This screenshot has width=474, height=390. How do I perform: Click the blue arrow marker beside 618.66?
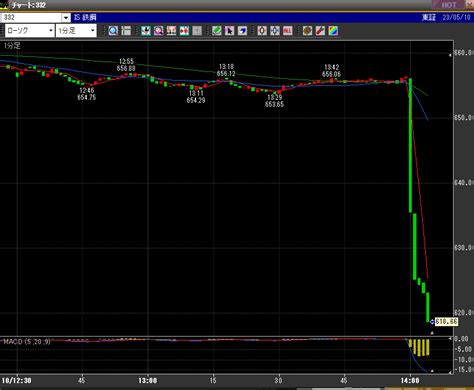point(432,322)
